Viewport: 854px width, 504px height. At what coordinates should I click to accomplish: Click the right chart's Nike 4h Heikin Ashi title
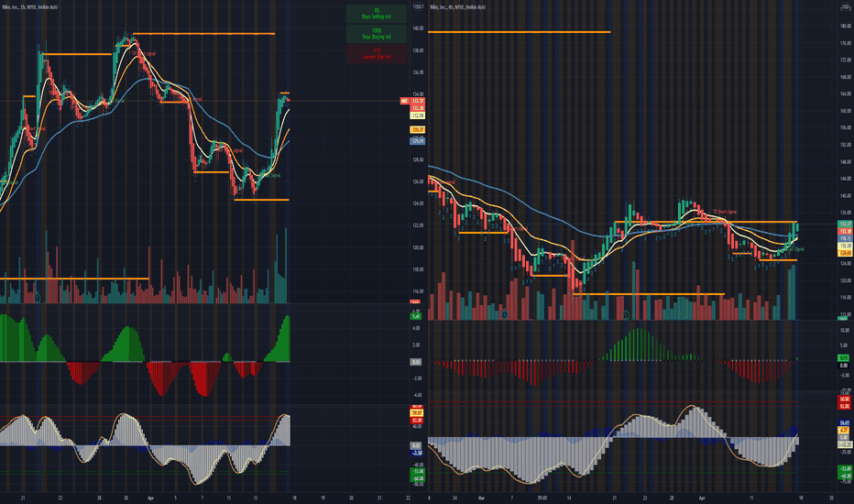[457, 7]
